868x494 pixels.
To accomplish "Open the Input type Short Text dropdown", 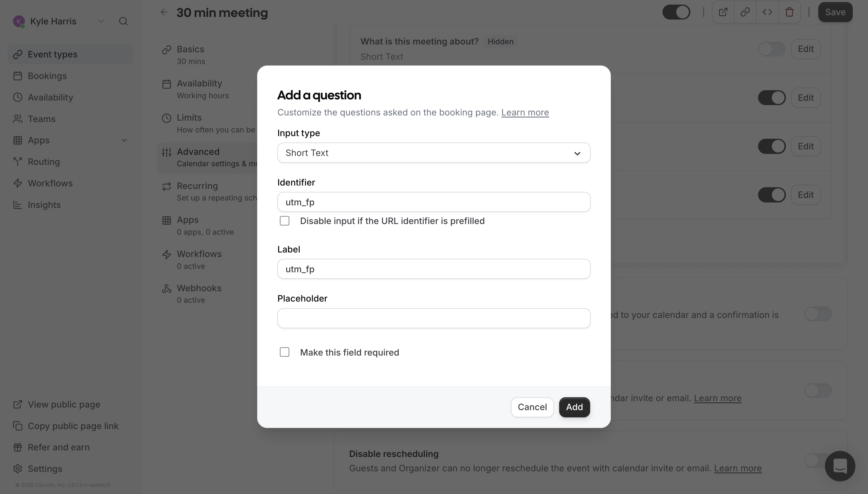I will [434, 153].
